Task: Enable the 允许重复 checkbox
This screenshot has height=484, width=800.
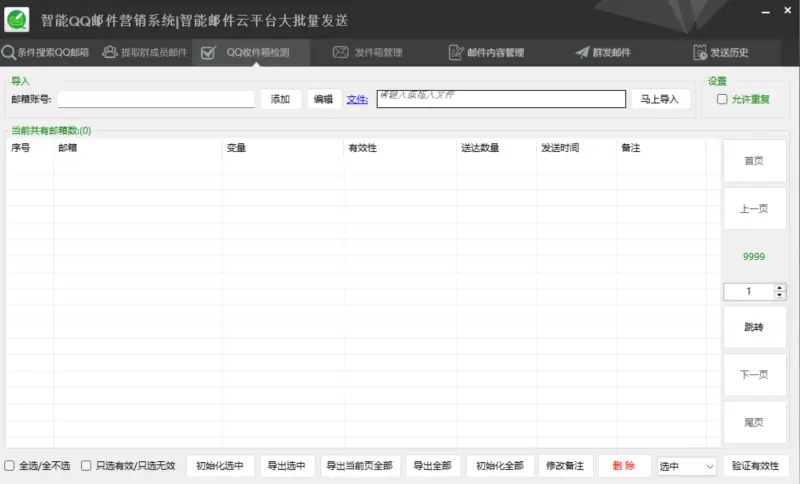Action: (x=722, y=99)
